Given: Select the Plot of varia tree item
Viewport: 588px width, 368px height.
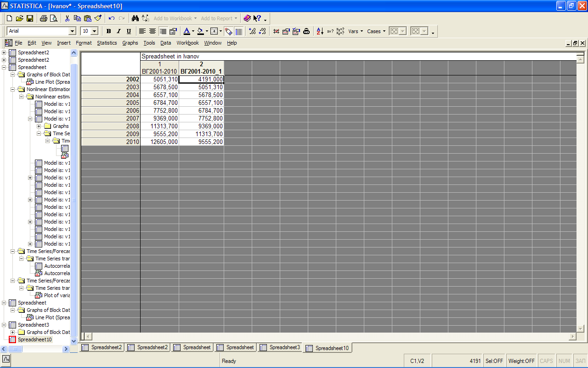Looking at the screenshot, I should tap(57, 295).
